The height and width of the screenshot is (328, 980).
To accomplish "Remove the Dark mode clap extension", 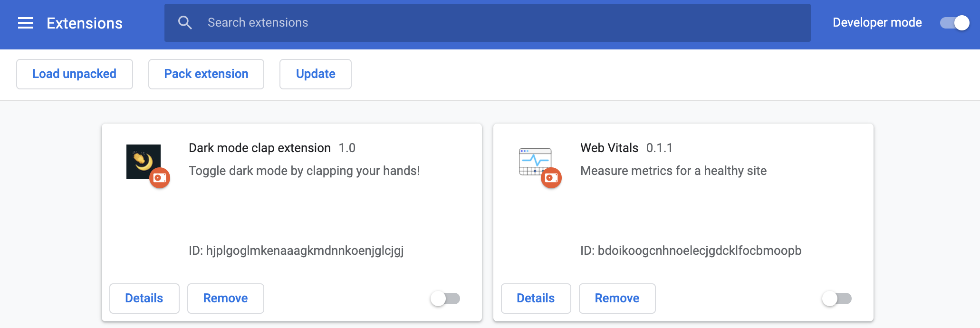I will point(226,299).
